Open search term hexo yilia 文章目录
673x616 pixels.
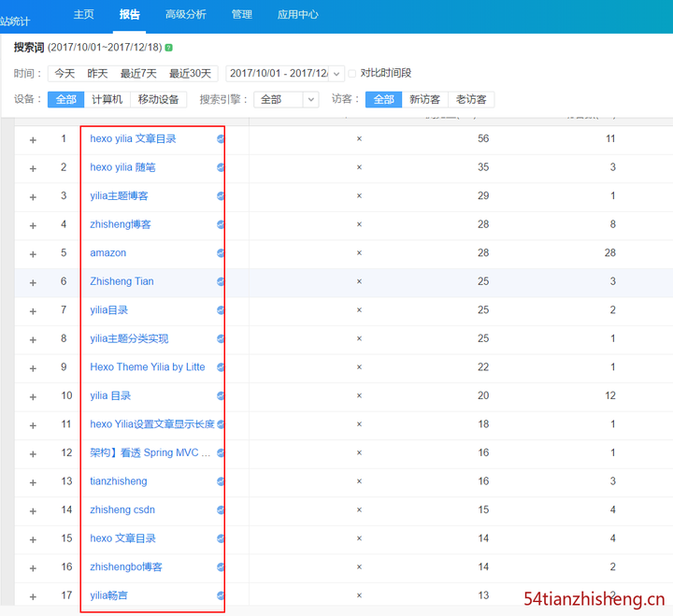click(133, 138)
